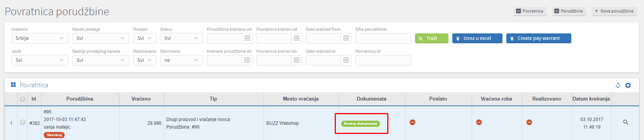Sort by Datum kreiranja column header

coord(591,99)
